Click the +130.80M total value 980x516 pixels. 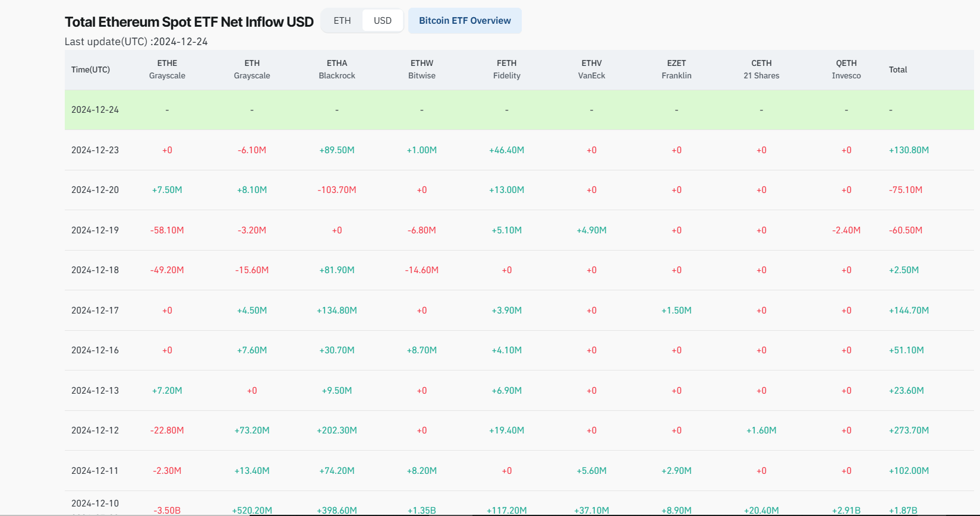coord(909,150)
